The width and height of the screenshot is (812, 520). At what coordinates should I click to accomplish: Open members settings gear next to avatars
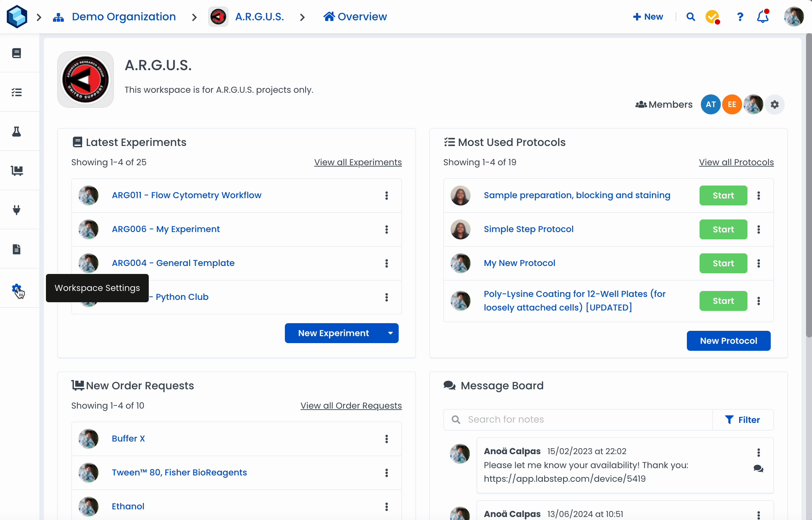[774, 105]
